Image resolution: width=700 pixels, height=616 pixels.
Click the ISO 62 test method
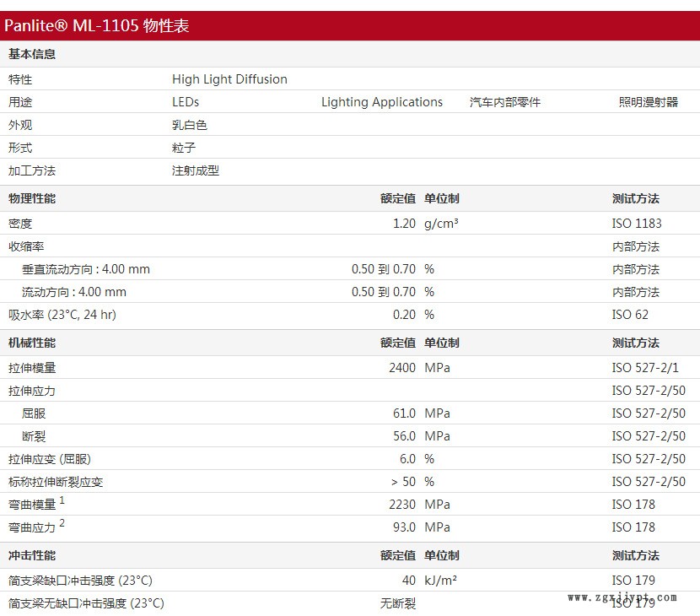point(630,315)
